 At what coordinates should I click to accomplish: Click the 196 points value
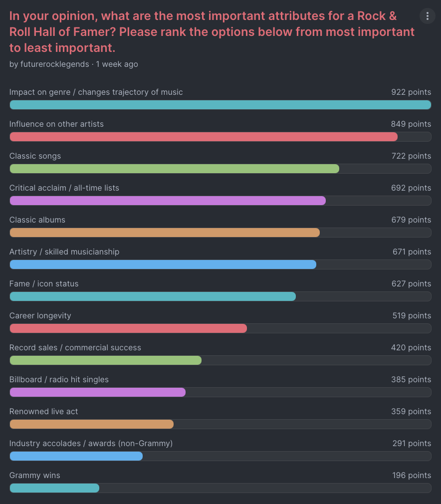(x=411, y=476)
